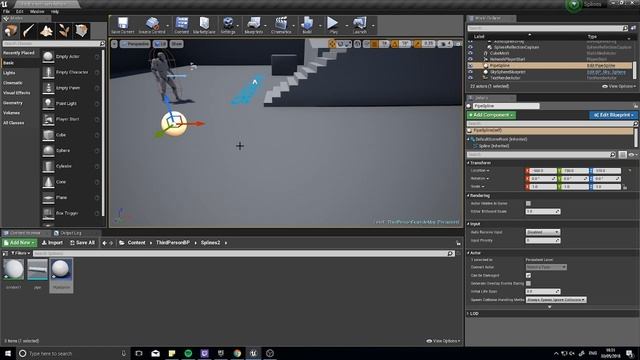Open Perspective viewport mode dropdown
Screen dimensions: 640x360
point(135,44)
